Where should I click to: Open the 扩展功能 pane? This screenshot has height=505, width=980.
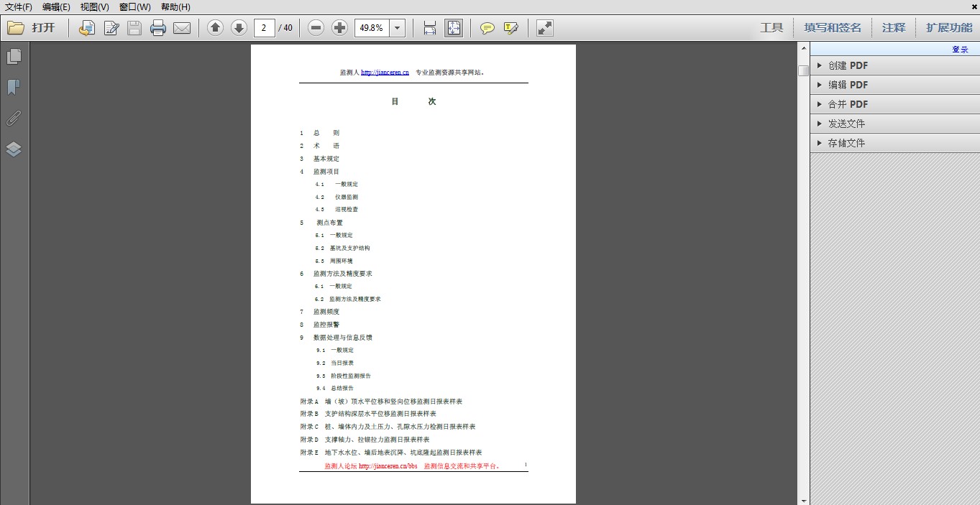click(x=949, y=28)
